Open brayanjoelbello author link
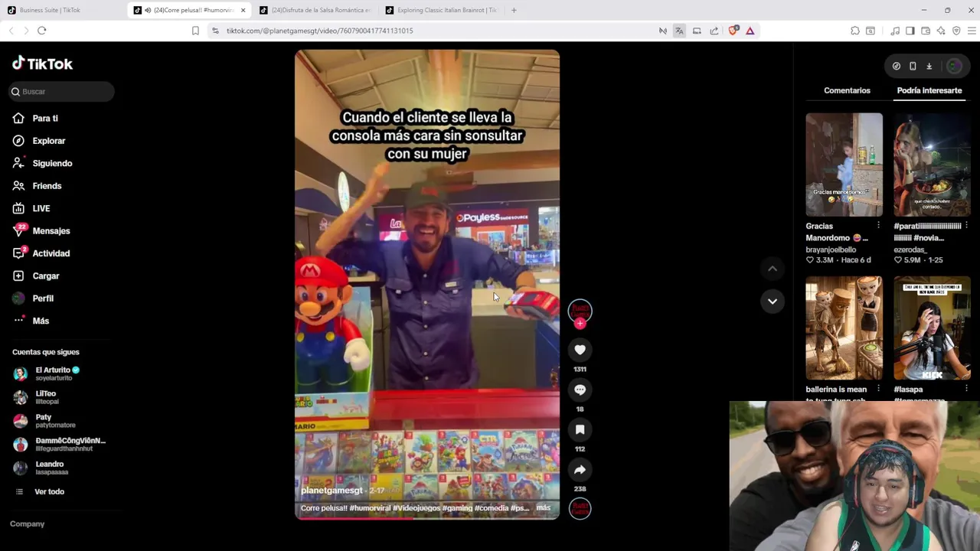980x551 pixels. coord(831,249)
